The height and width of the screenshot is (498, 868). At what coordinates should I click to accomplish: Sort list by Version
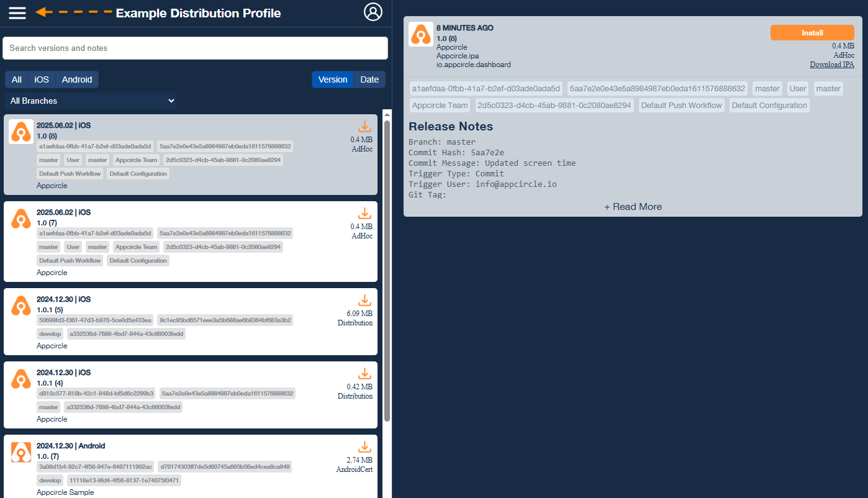pyautogui.click(x=333, y=79)
